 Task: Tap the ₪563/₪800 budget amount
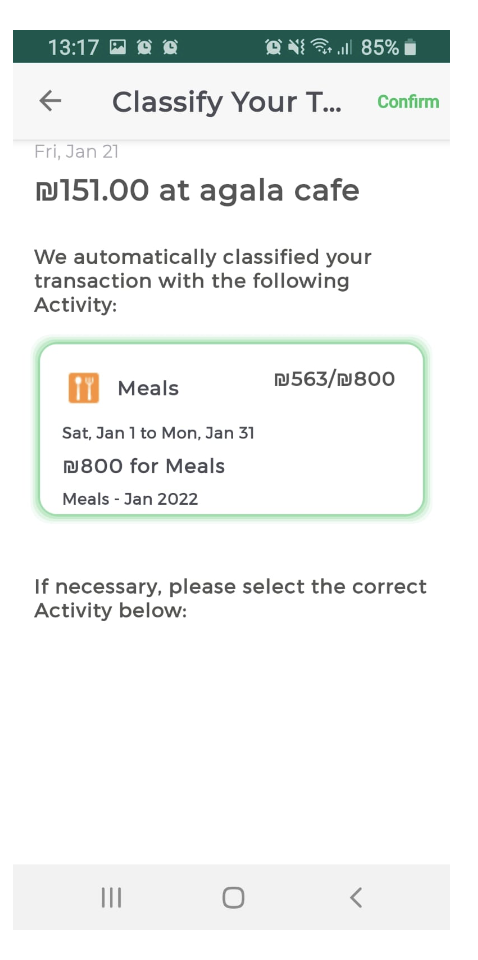[x=335, y=380]
